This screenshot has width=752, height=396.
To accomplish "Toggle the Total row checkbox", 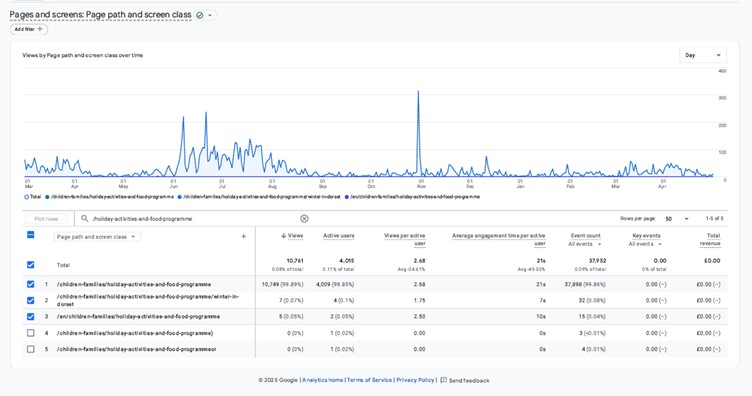I will [30, 265].
